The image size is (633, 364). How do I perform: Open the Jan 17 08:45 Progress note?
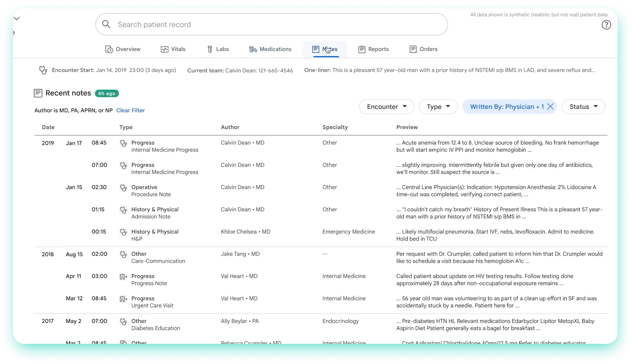pos(143,143)
